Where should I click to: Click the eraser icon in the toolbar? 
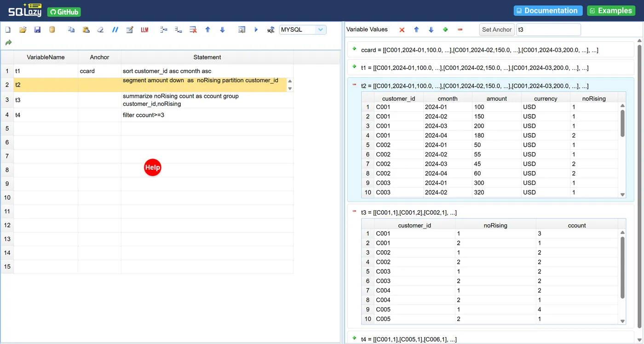(100, 29)
